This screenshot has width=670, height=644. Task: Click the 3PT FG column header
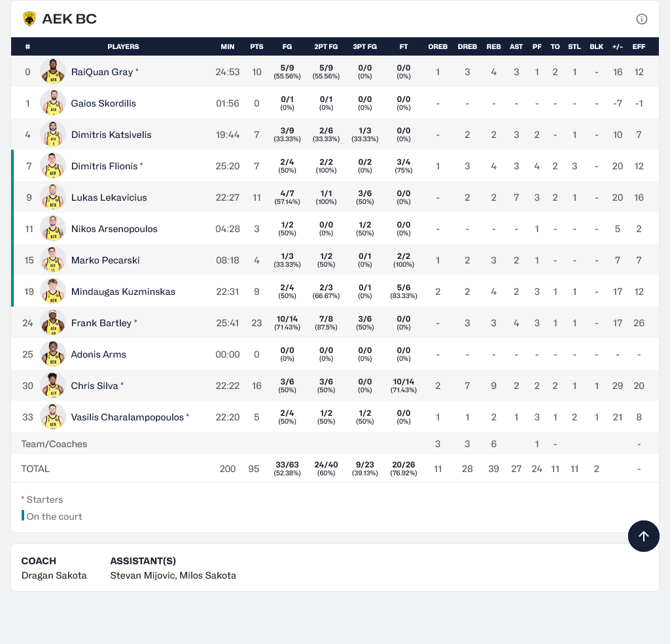pos(364,46)
